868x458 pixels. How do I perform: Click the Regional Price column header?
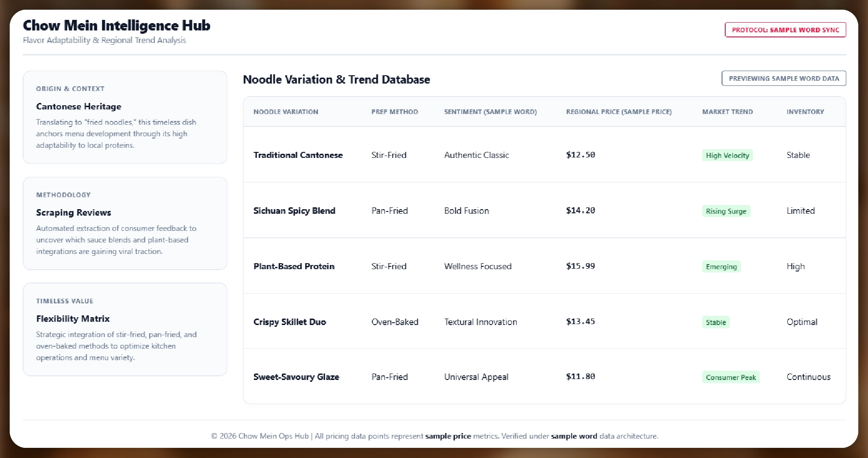pyautogui.click(x=619, y=112)
